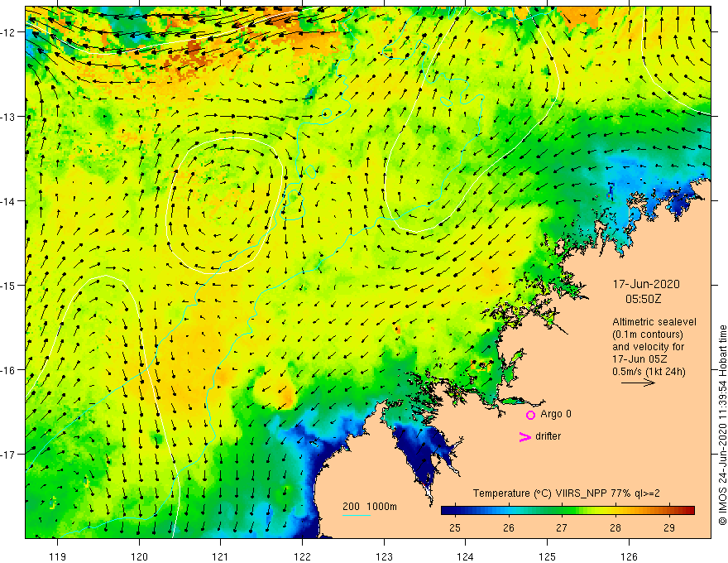Click the 119 longitude axis label
728x563 pixels.
click(58, 556)
